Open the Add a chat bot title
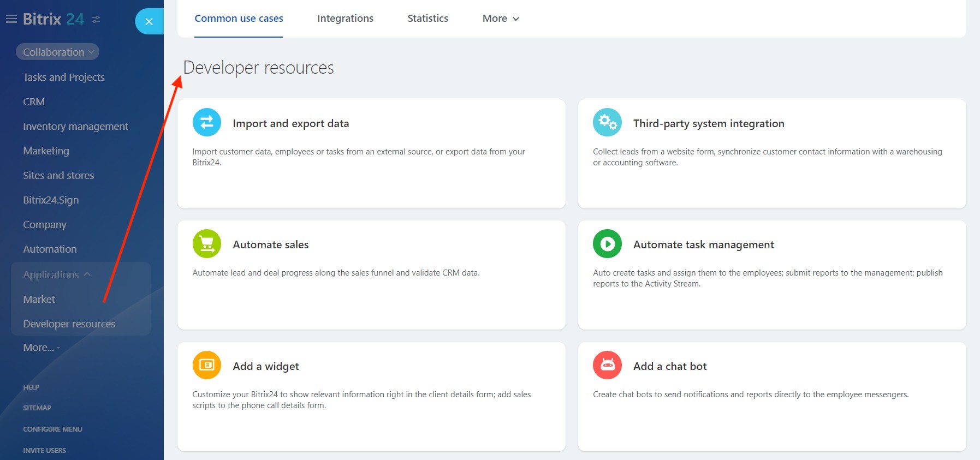The width and height of the screenshot is (980, 460). (670, 366)
